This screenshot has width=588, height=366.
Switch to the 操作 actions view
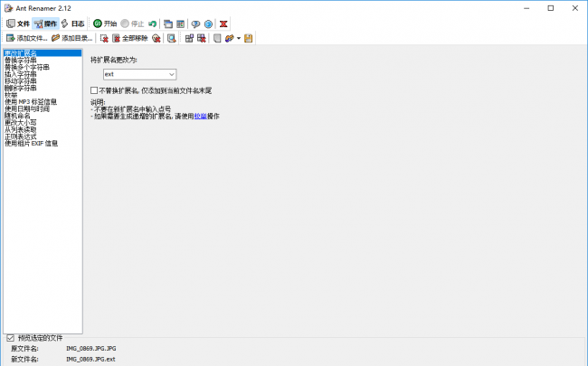tap(45, 23)
